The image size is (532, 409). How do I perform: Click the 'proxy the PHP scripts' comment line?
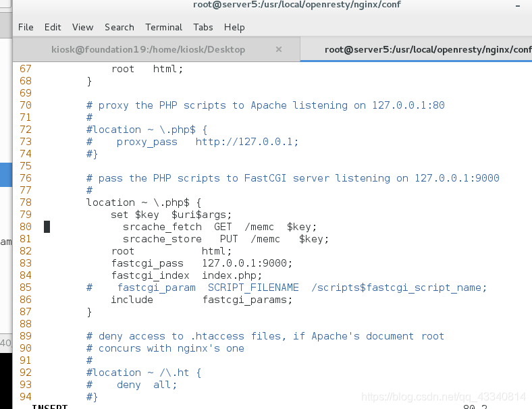point(265,105)
